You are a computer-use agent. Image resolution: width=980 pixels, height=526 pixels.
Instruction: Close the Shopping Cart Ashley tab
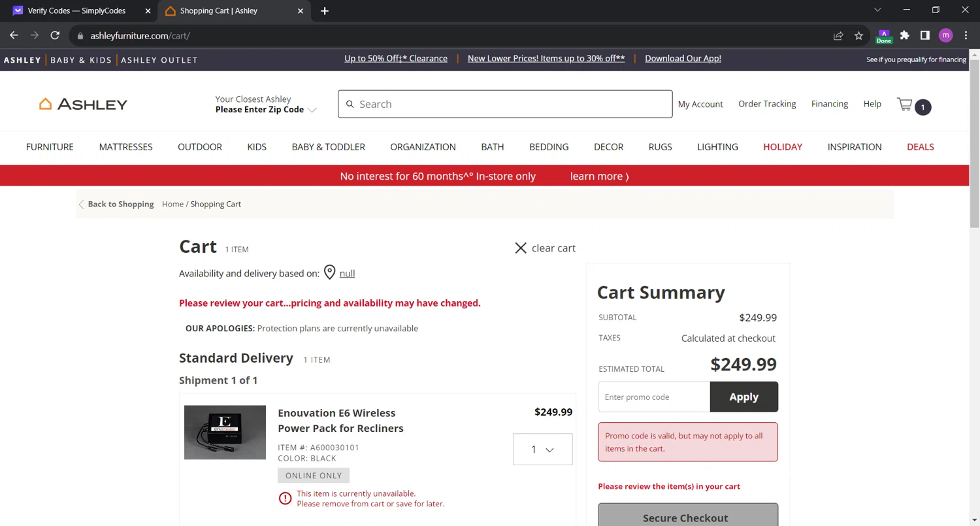[301, 10]
